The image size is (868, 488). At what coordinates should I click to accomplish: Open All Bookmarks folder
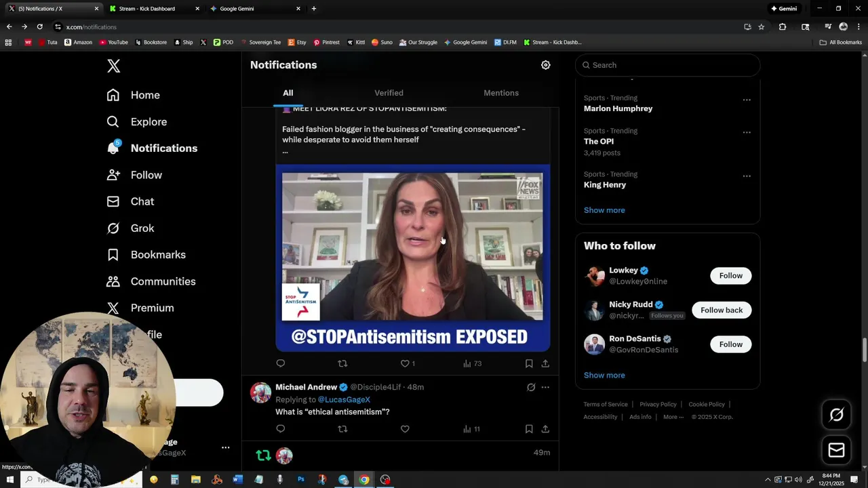841,42
